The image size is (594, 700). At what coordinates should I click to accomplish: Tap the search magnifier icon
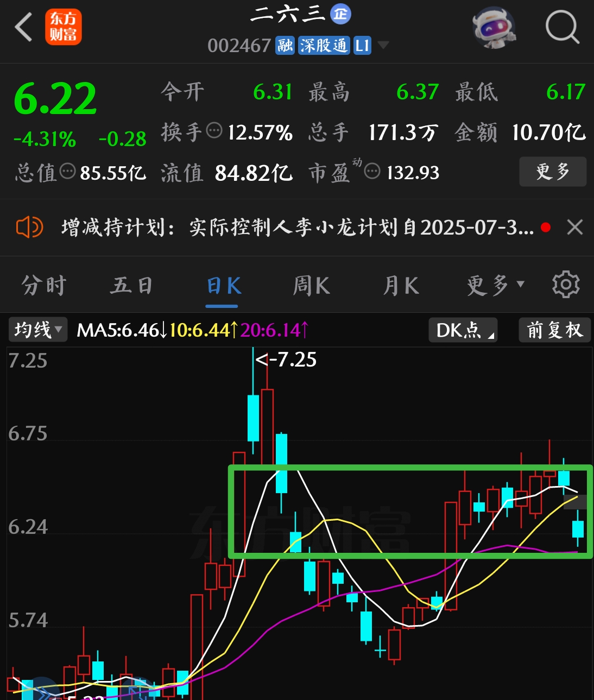[x=563, y=26]
